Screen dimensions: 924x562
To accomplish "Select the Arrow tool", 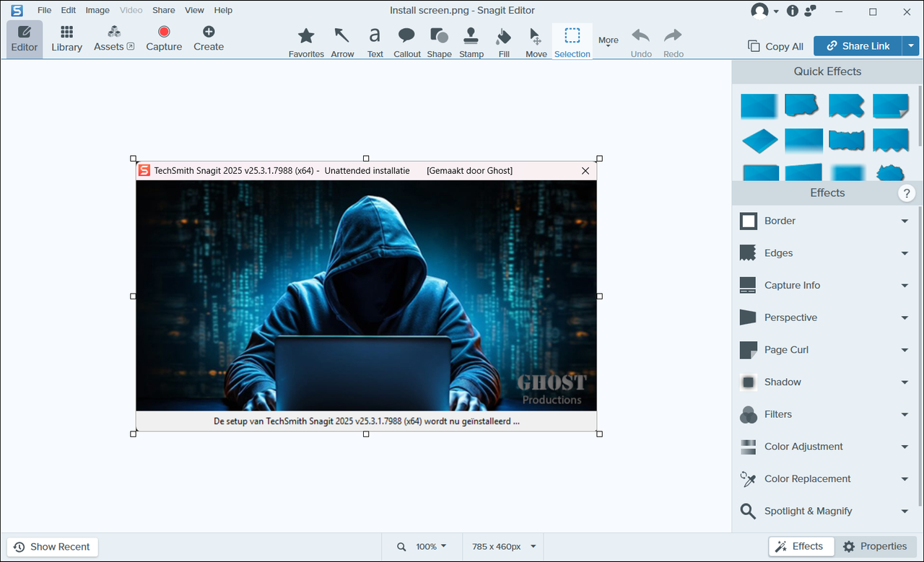I will 342,43.
